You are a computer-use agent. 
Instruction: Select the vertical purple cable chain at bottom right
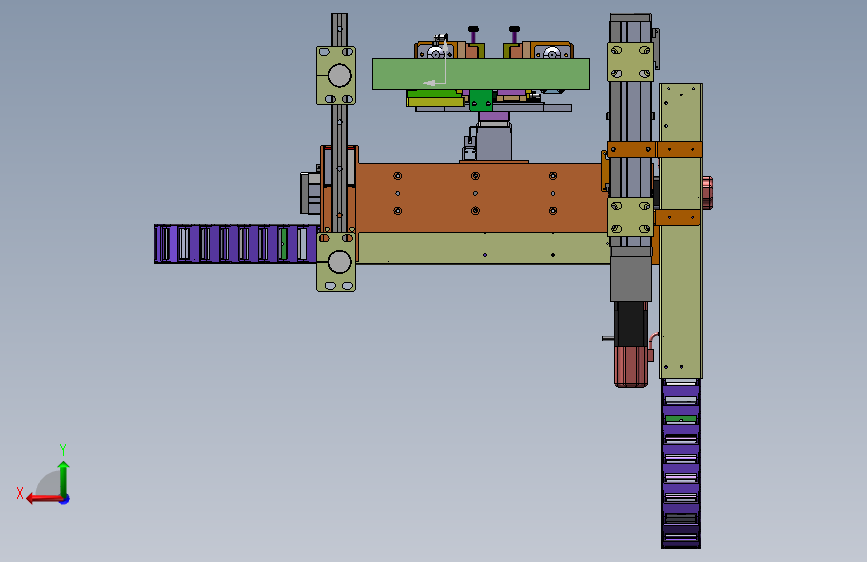click(x=681, y=464)
